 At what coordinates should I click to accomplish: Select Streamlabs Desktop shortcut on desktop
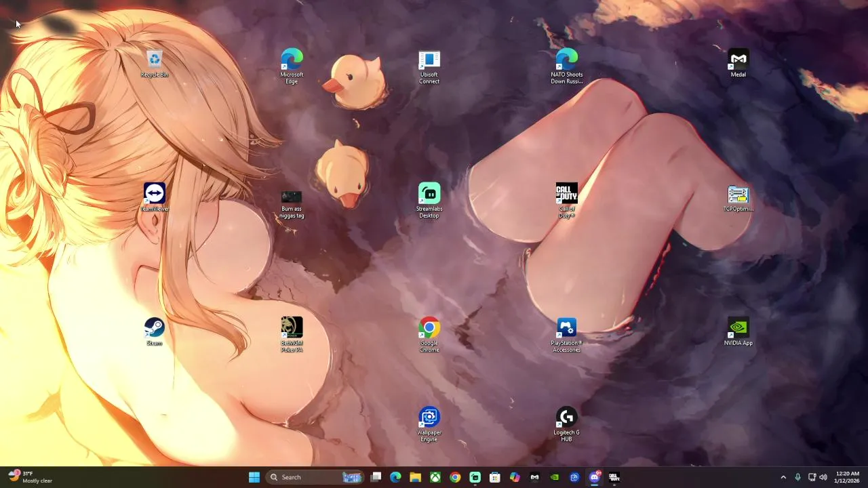click(x=429, y=201)
